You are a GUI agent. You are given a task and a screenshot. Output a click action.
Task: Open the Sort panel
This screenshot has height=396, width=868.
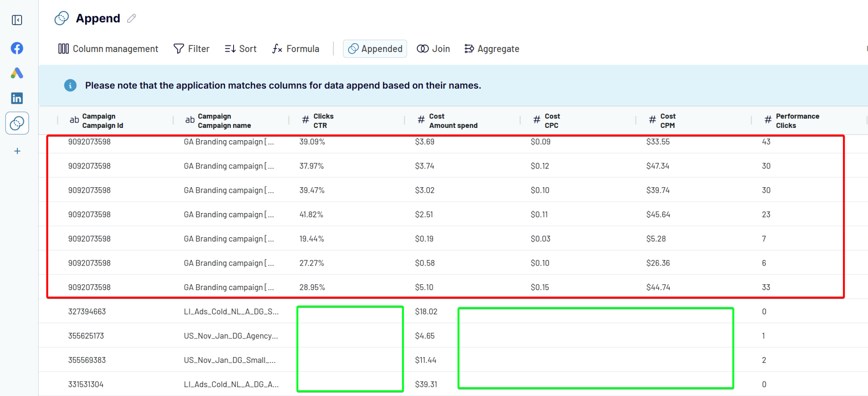pyautogui.click(x=240, y=48)
